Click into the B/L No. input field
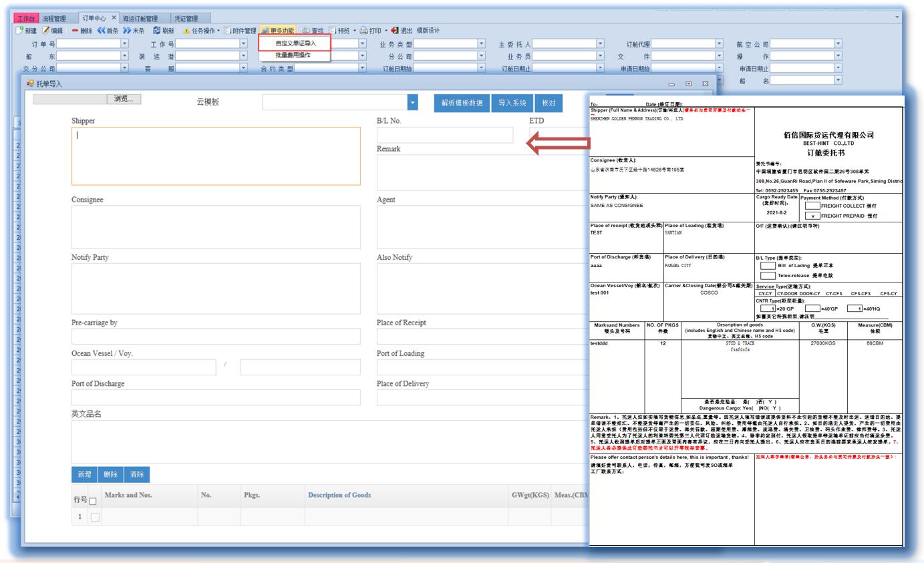 tap(445, 135)
